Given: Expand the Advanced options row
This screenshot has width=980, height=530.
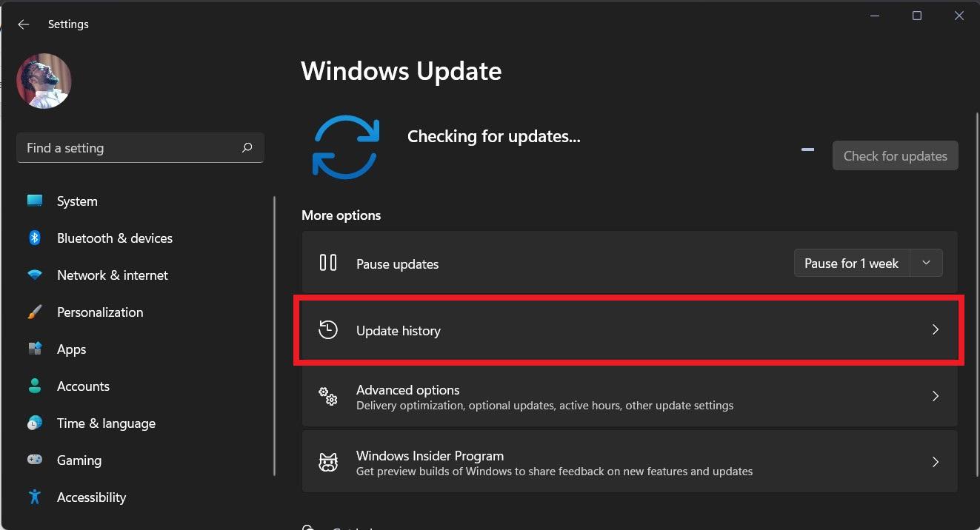Looking at the screenshot, I should coord(935,397).
